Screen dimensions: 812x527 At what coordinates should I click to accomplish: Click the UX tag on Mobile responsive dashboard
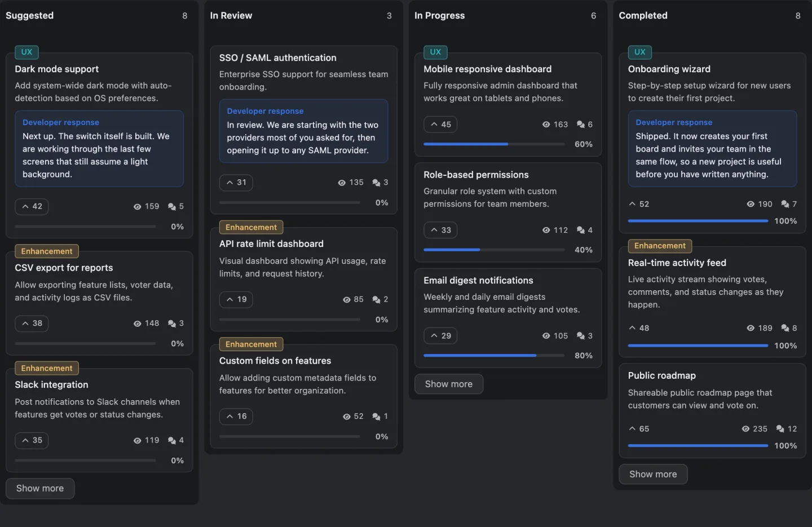[x=435, y=52]
